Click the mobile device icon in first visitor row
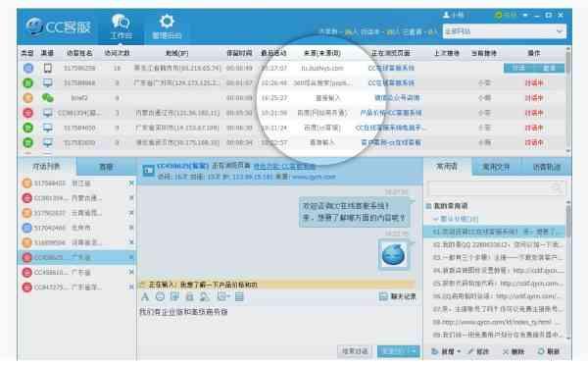588x366 pixels. pos(48,68)
